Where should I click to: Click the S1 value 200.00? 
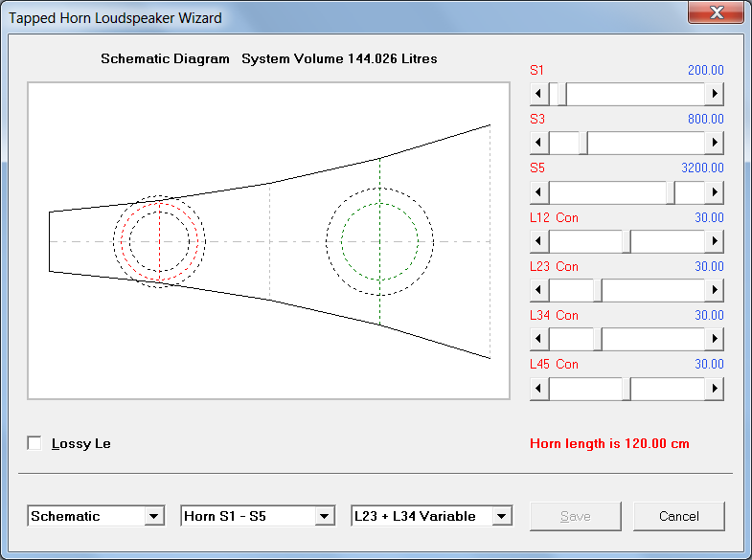point(705,70)
